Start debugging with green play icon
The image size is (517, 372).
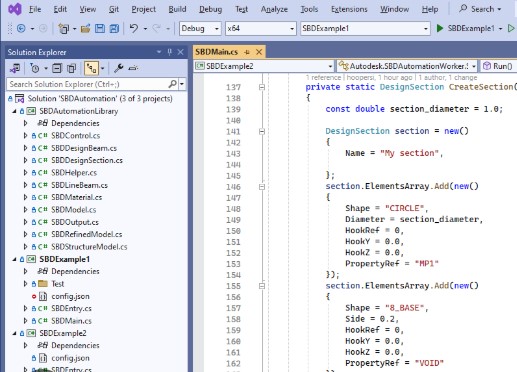pyautogui.click(x=440, y=29)
